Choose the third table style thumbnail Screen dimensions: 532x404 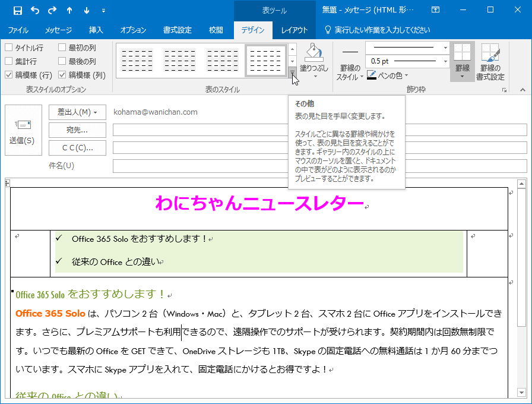tap(223, 61)
